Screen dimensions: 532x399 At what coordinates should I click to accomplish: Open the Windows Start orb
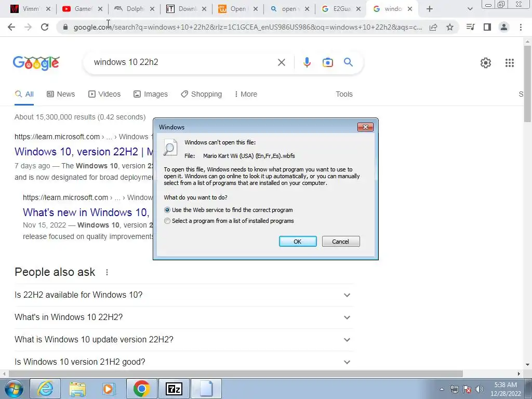coord(14,389)
